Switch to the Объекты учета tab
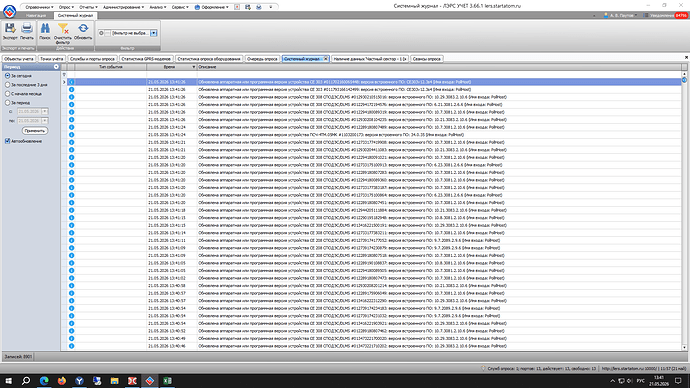Screen dimensions: 690x388 pyautogui.click(x=19, y=59)
